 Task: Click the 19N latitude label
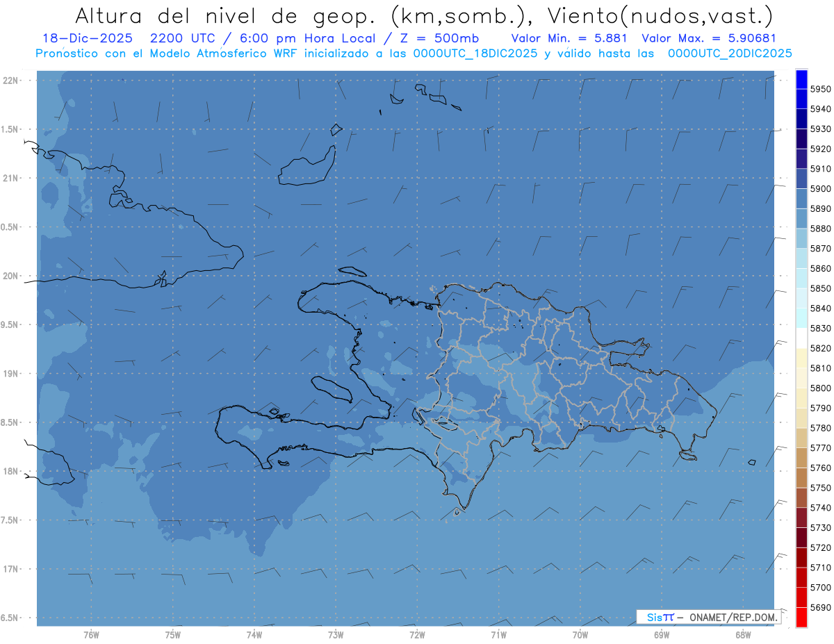[11, 374]
